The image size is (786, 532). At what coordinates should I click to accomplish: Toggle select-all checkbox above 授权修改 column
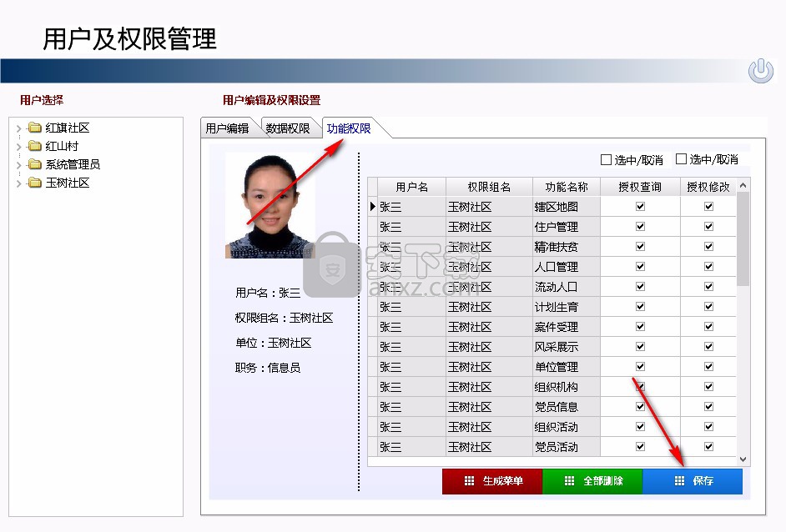point(681,159)
